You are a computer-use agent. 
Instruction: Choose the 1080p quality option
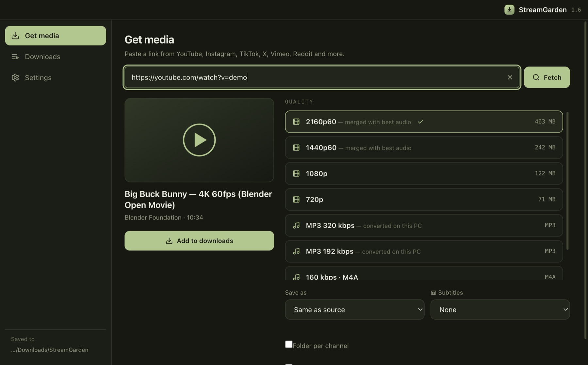tap(424, 173)
